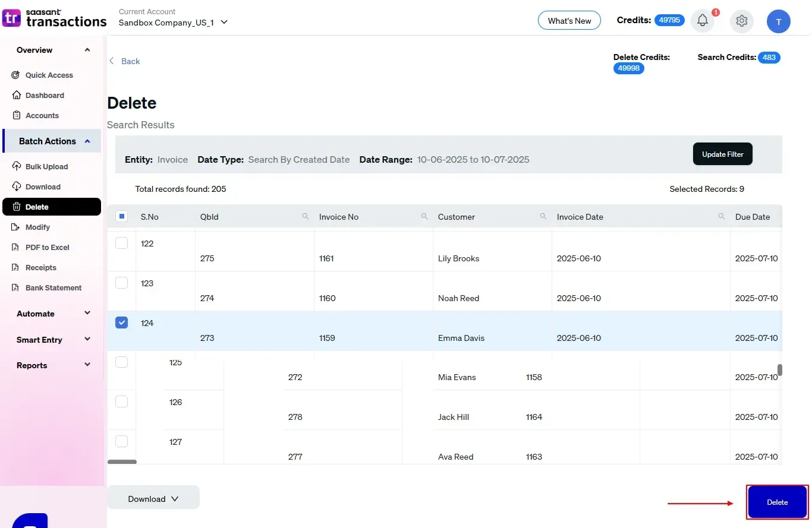This screenshot has height=528, width=812.
Task: Click the Search Credits 483 badge
Action: 769,58
